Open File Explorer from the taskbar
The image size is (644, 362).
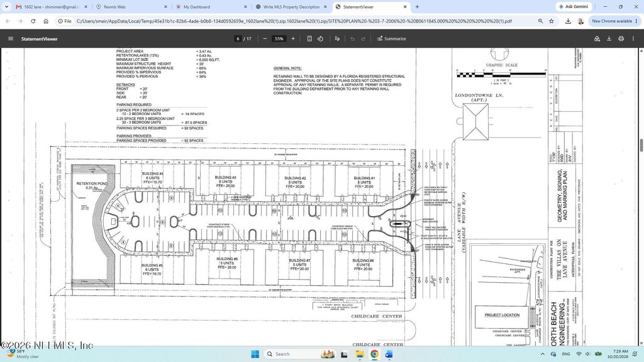[359, 354]
